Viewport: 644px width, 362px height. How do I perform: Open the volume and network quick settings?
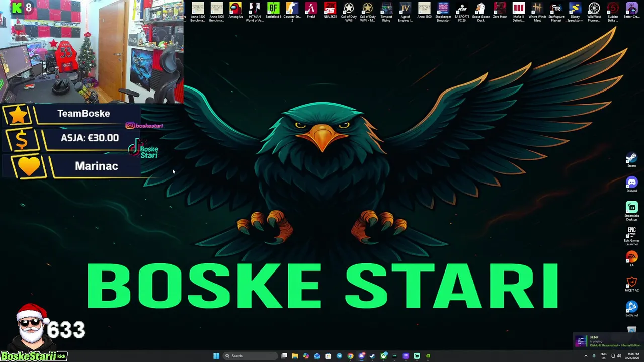click(616, 356)
